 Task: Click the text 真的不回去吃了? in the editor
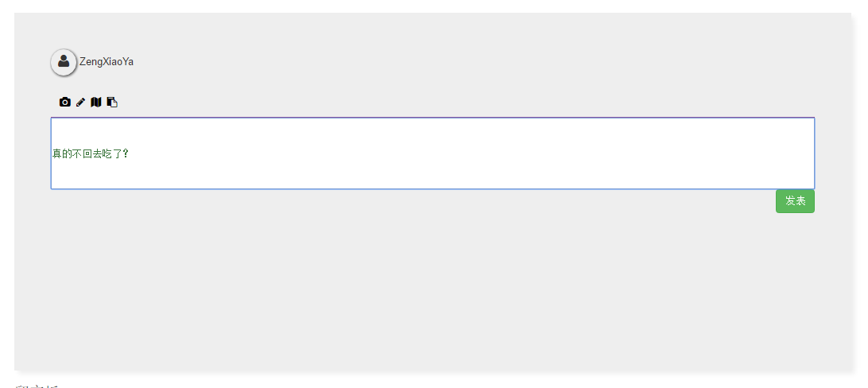pyautogui.click(x=90, y=153)
